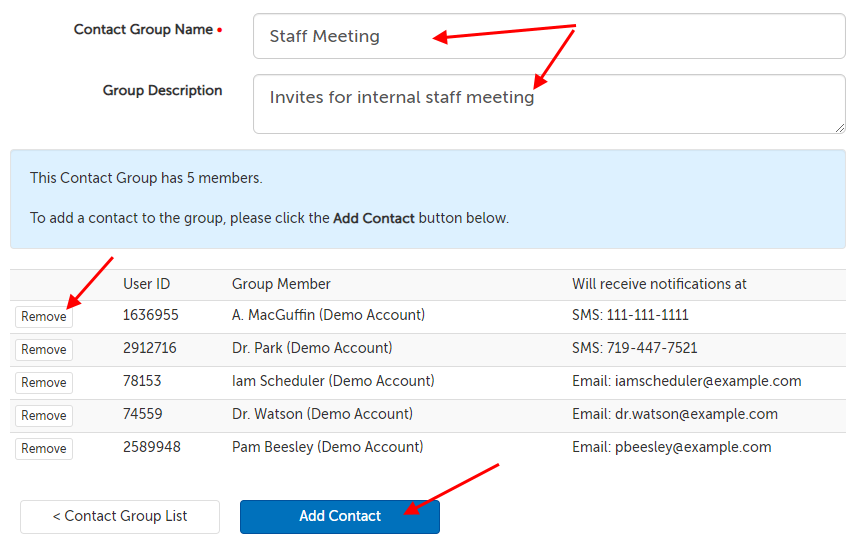
Task: Click the Group Description resize handle
Action: click(x=839, y=127)
